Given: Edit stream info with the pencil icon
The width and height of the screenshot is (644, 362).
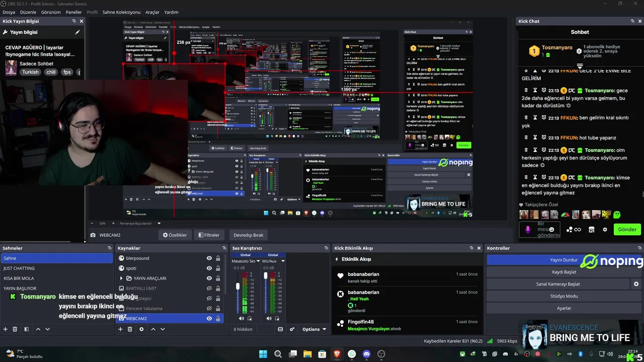Looking at the screenshot, I should tap(77, 32).
